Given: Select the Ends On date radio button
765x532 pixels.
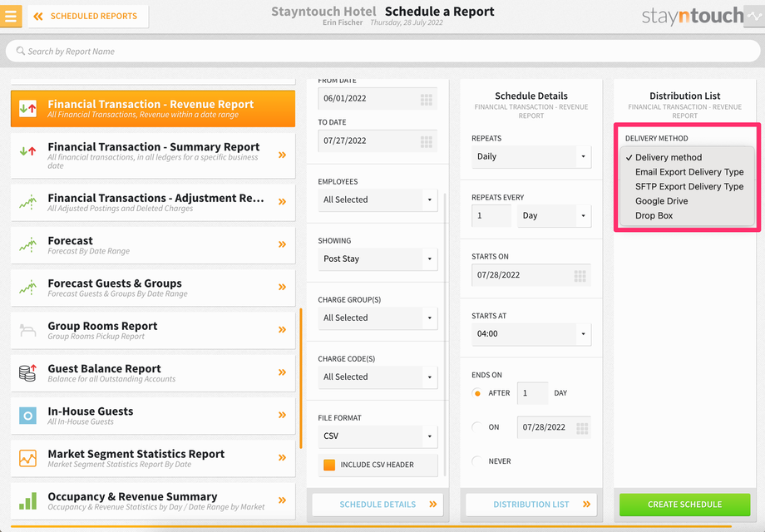Looking at the screenshot, I should point(477,427).
